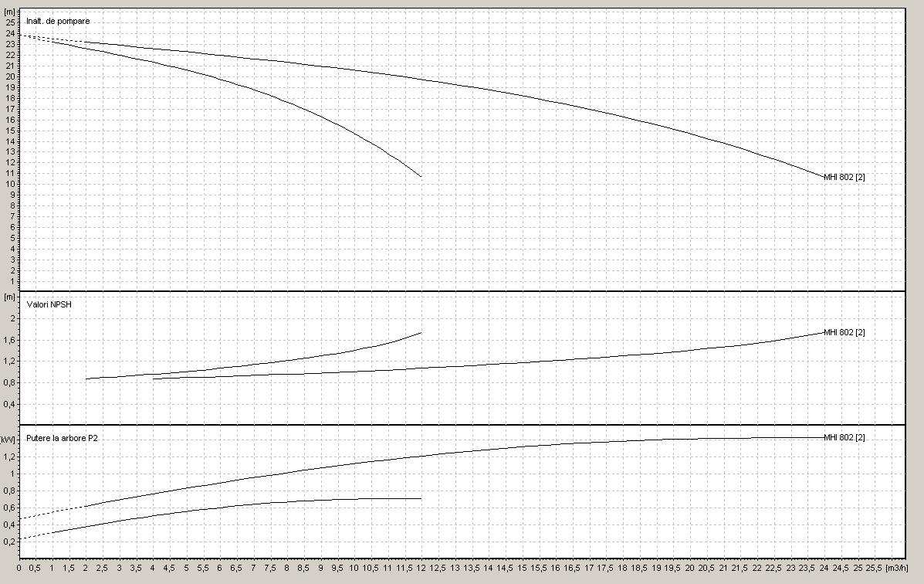924x584 pixels.
Task: Click the 0,2 tick on the power axis
Action: (x=10, y=542)
